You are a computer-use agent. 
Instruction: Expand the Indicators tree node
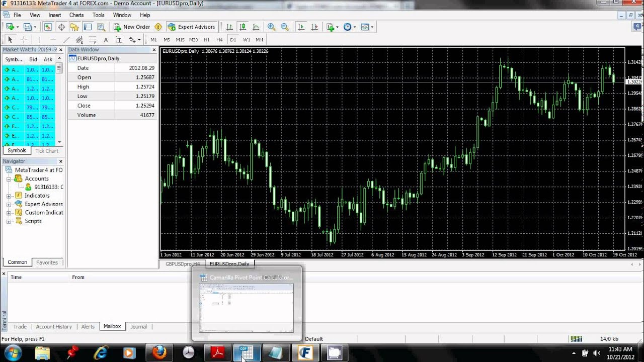click(x=9, y=196)
